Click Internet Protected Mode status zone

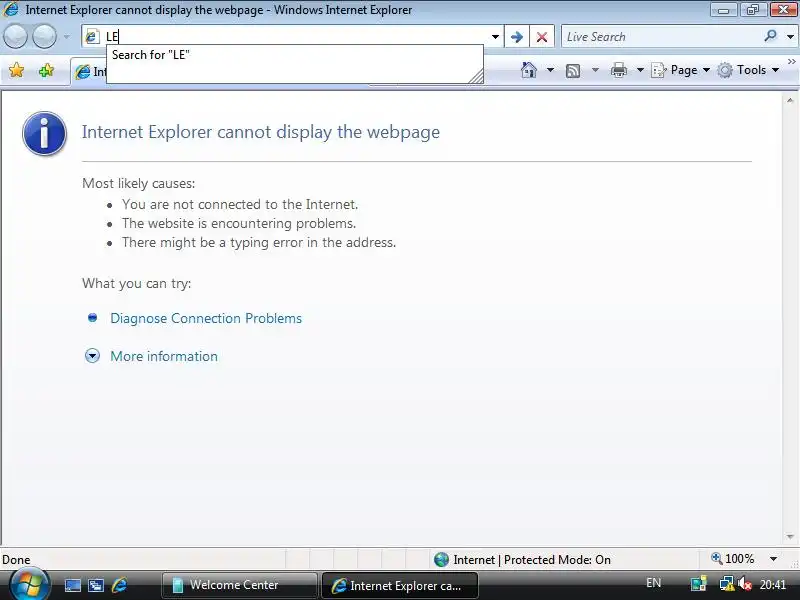[x=522, y=560]
